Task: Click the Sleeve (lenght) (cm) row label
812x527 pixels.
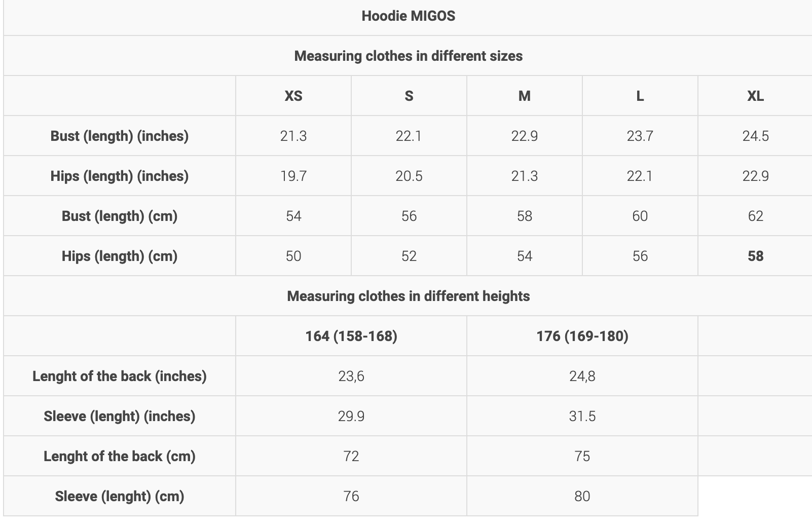Action: pyautogui.click(x=120, y=496)
